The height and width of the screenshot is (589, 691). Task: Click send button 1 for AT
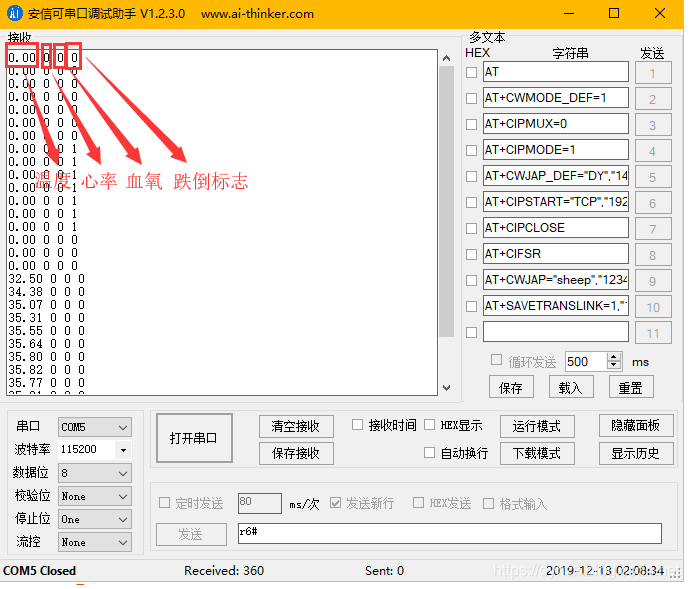653,73
